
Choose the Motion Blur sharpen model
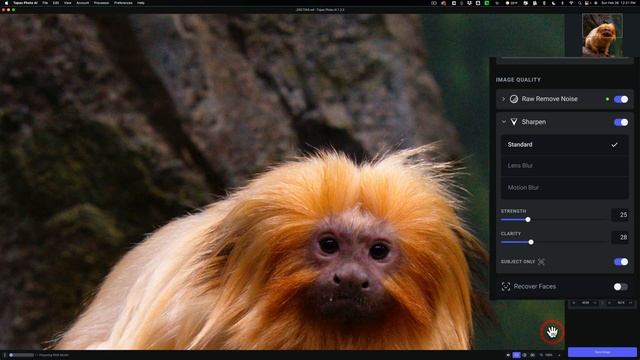pos(565,187)
